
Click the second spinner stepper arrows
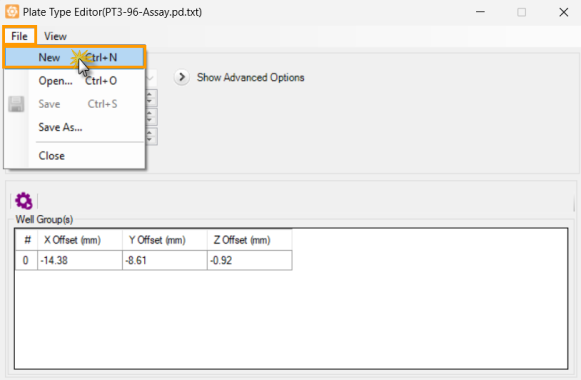(151, 117)
